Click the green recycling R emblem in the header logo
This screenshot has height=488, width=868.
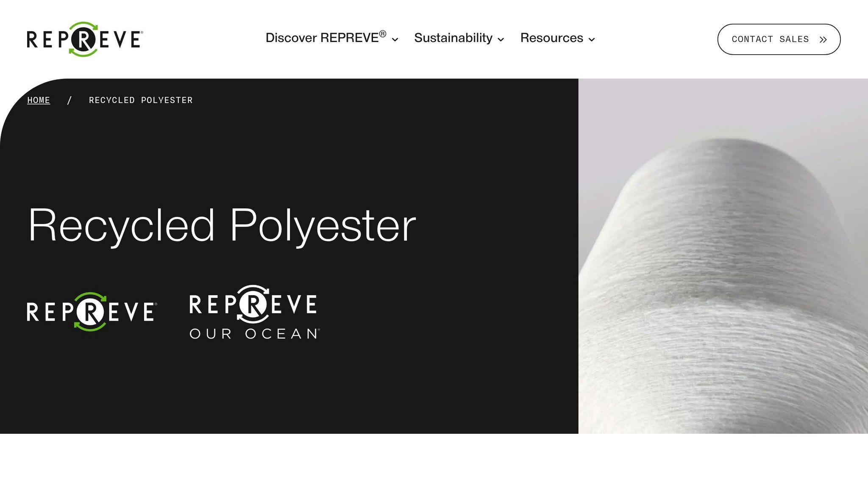pyautogui.click(x=83, y=39)
